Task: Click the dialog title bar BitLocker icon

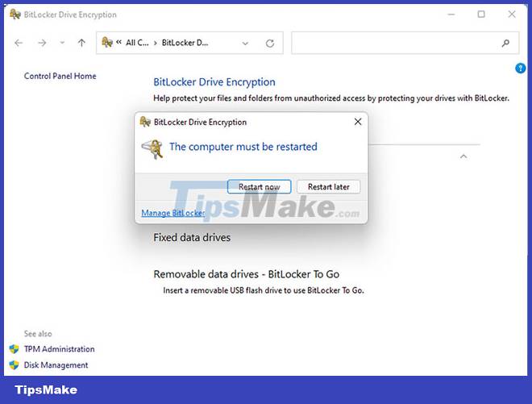Action: (x=145, y=122)
